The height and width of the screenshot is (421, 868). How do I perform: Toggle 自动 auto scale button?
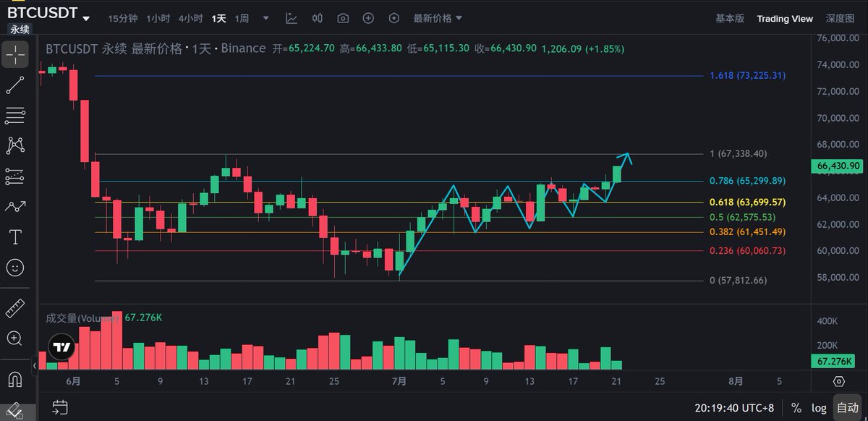(847, 407)
